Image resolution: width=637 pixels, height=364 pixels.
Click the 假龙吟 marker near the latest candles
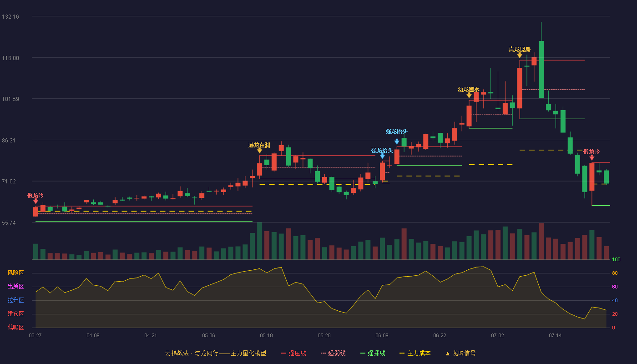click(591, 157)
